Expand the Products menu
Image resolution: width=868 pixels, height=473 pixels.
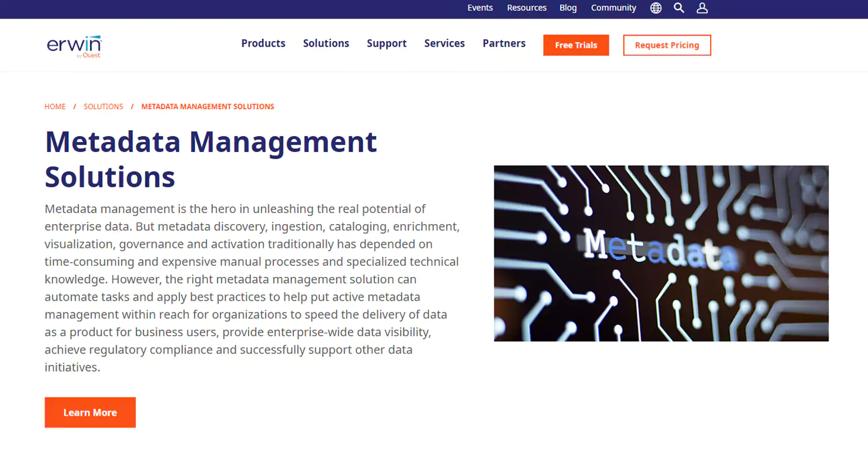coord(263,43)
